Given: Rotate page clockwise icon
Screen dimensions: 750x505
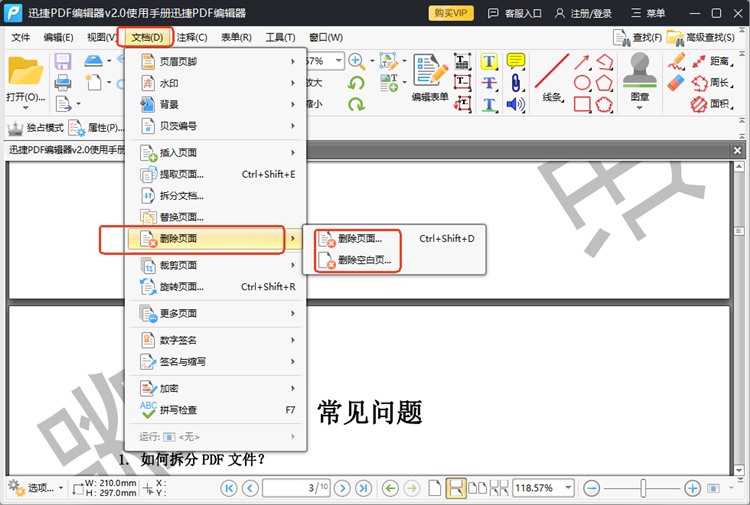Looking at the screenshot, I should point(356,104).
